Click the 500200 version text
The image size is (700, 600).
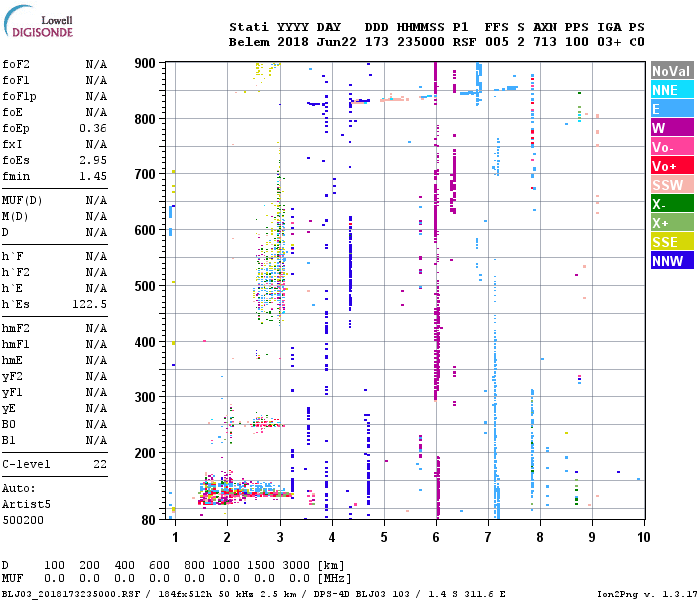[x=23, y=520]
